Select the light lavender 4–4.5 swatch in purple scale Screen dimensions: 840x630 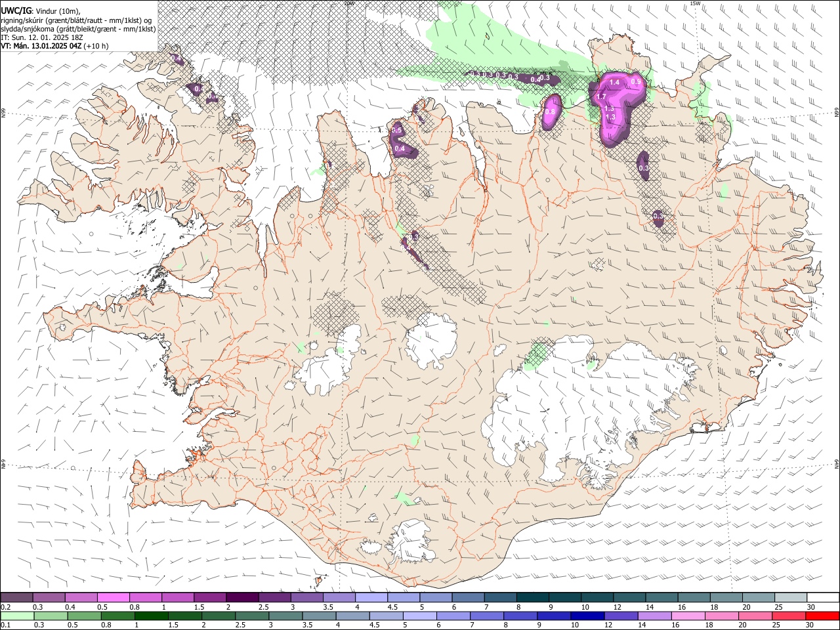click(x=371, y=598)
